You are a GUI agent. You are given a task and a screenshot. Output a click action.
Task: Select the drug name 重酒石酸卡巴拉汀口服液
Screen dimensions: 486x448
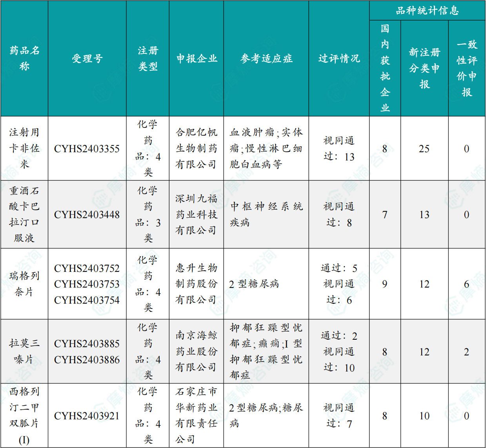(x=24, y=214)
